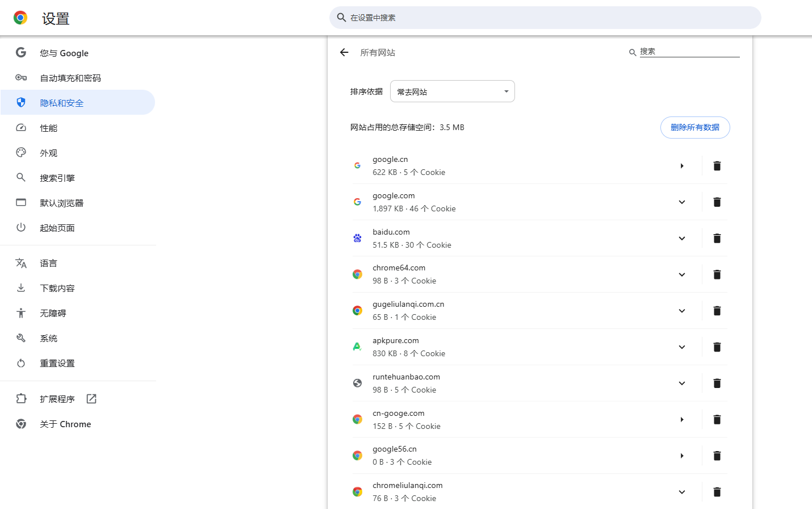812x509 pixels.
Task: Select 性能 in the sidebar
Action: click(78, 128)
